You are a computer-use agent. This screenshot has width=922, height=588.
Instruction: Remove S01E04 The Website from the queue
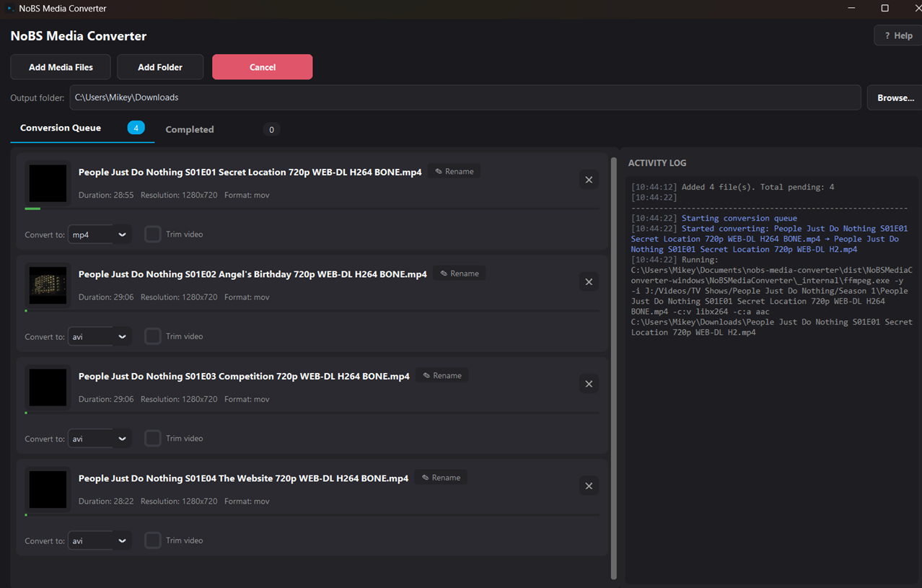point(589,486)
